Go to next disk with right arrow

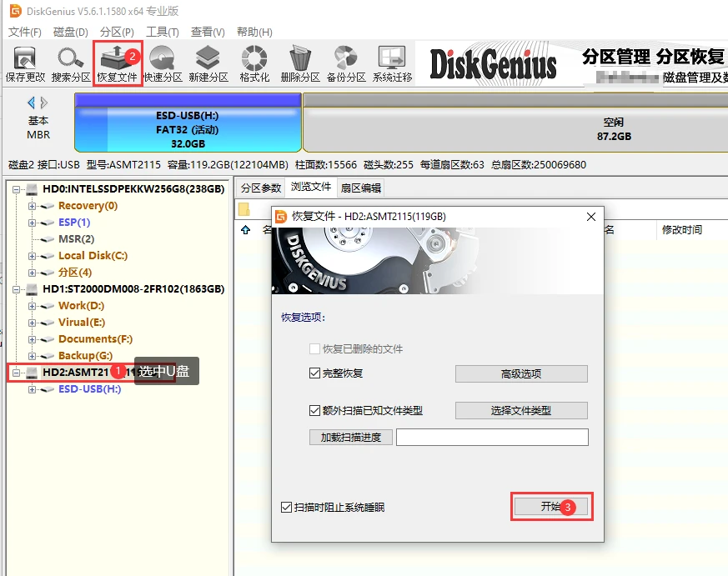pyautogui.click(x=44, y=103)
